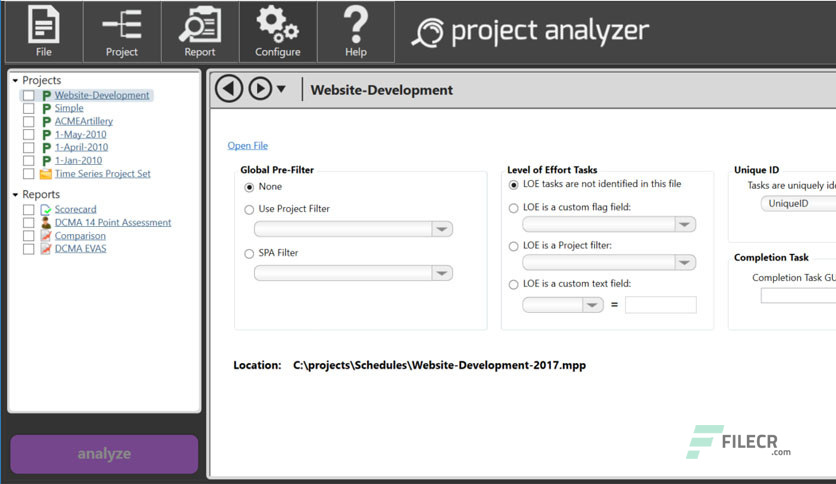The image size is (836, 484).
Task: Check the ACMEArtillery project checkbox
Action: 29,122
